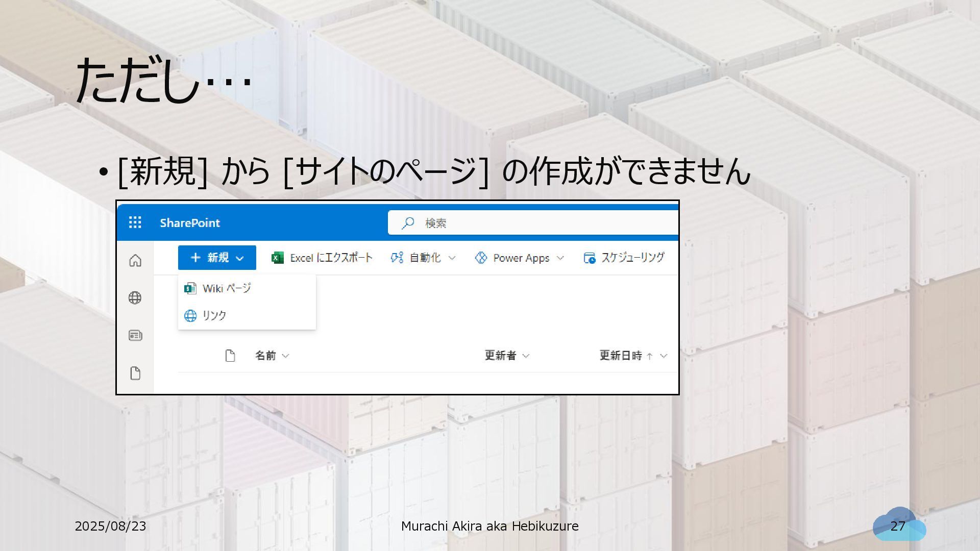The height and width of the screenshot is (551, 980).
Task: Click slide number 27
Action: 898,526
